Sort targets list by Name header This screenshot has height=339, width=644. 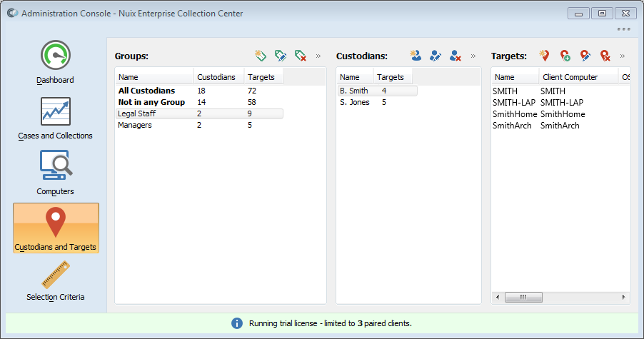tap(515, 77)
